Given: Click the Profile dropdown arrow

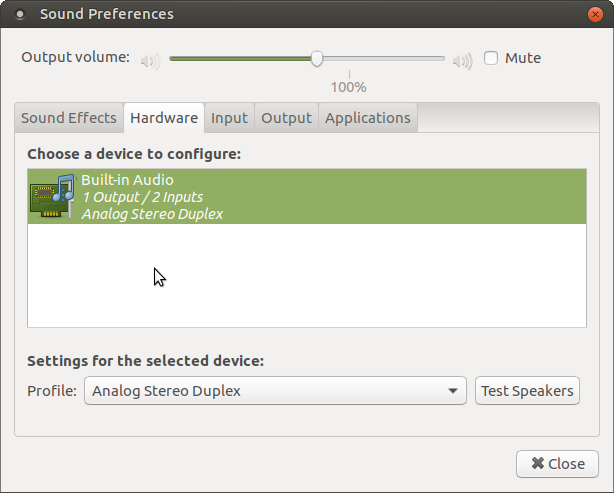Looking at the screenshot, I should click(x=453, y=391).
